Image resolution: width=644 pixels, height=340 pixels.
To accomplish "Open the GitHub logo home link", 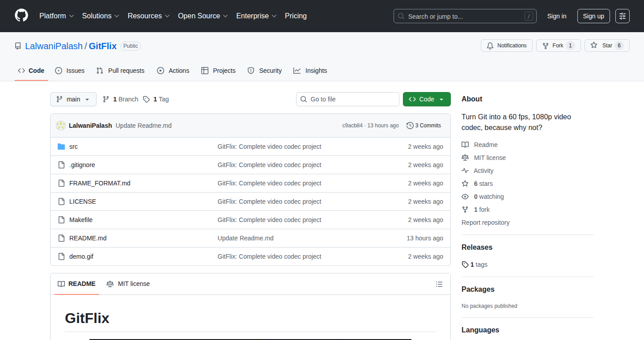I will click(x=21, y=16).
